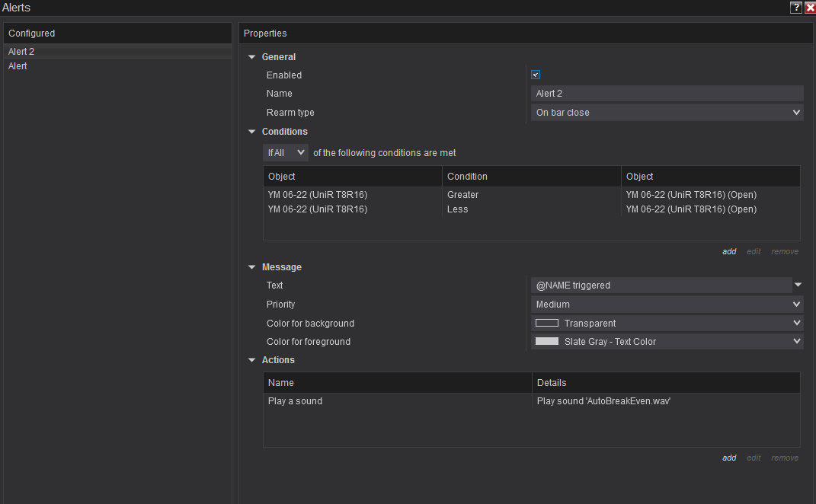This screenshot has width=816, height=504.
Task: Collapse the General section
Action: point(252,57)
